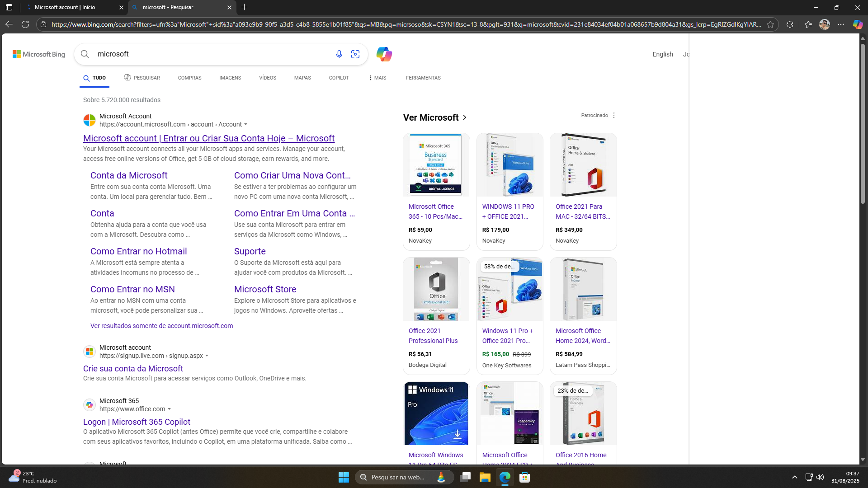Open FERRAMENTAS search tools

tap(423, 78)
